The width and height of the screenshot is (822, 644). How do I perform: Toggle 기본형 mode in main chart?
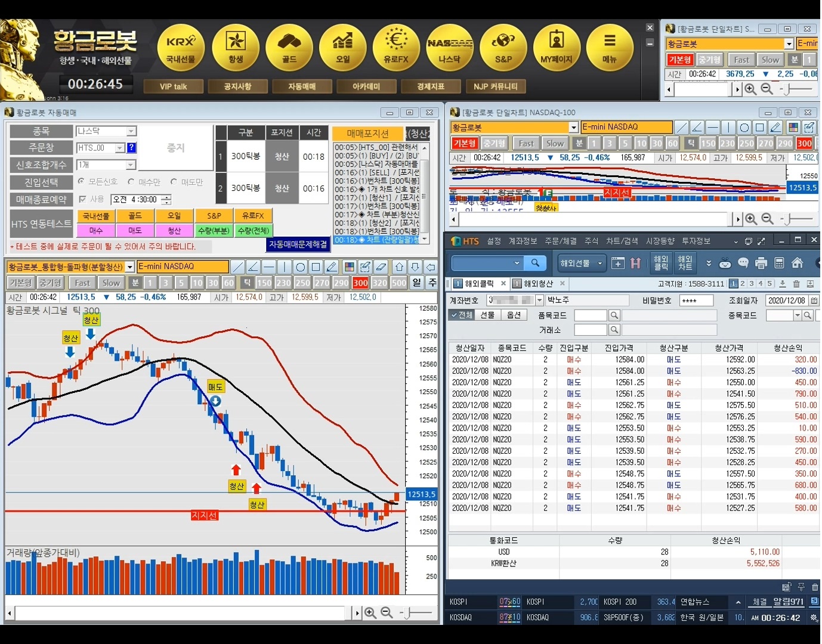click(21, 283)
